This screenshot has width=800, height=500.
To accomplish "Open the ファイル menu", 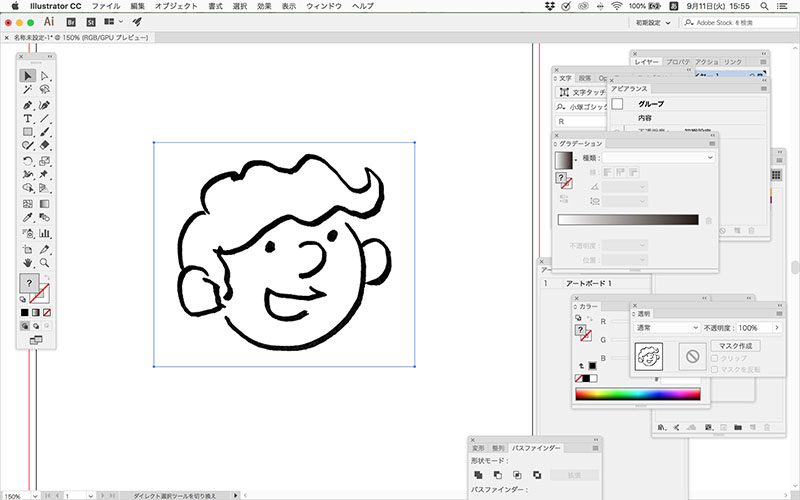I will (106, 6).
